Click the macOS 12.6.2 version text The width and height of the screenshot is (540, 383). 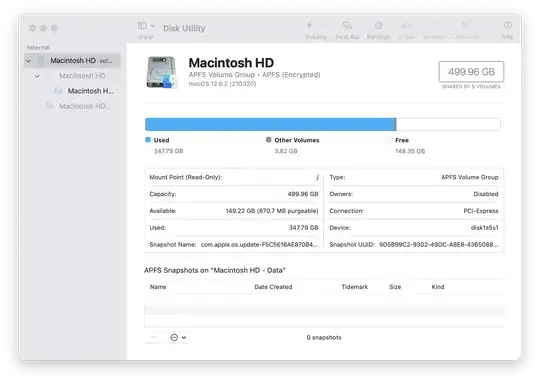[222, 84]
